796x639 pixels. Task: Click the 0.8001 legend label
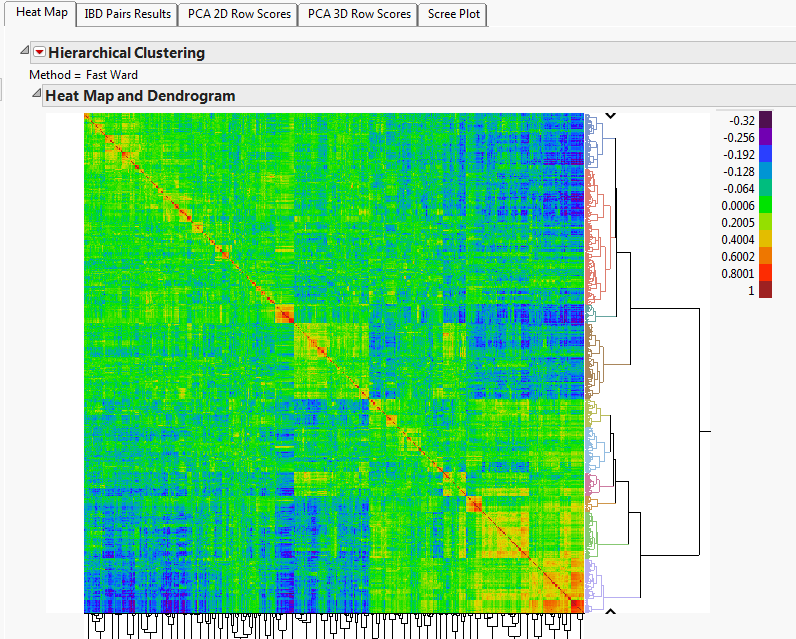(x=738, y=274)
